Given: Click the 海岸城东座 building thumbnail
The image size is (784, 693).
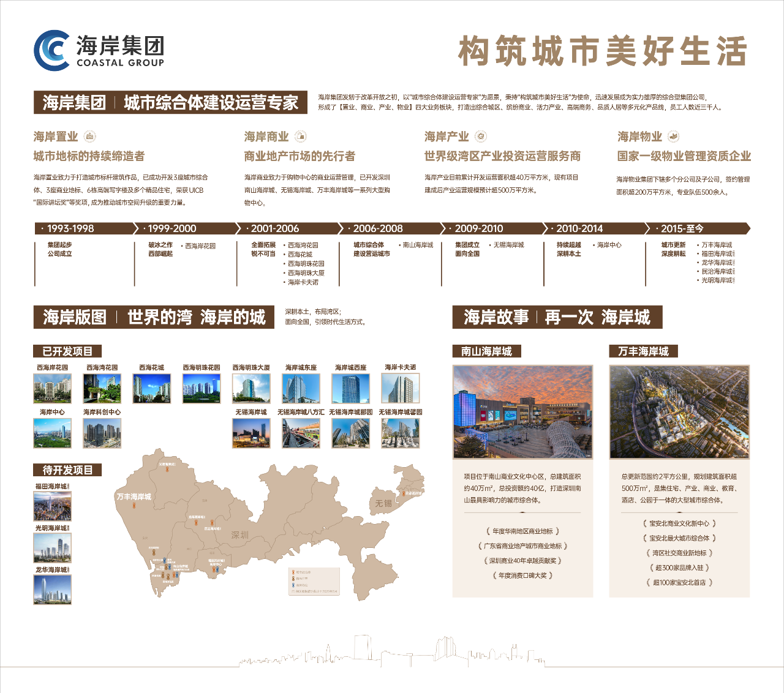Looking at the screenshot, I should coord(301,388).
